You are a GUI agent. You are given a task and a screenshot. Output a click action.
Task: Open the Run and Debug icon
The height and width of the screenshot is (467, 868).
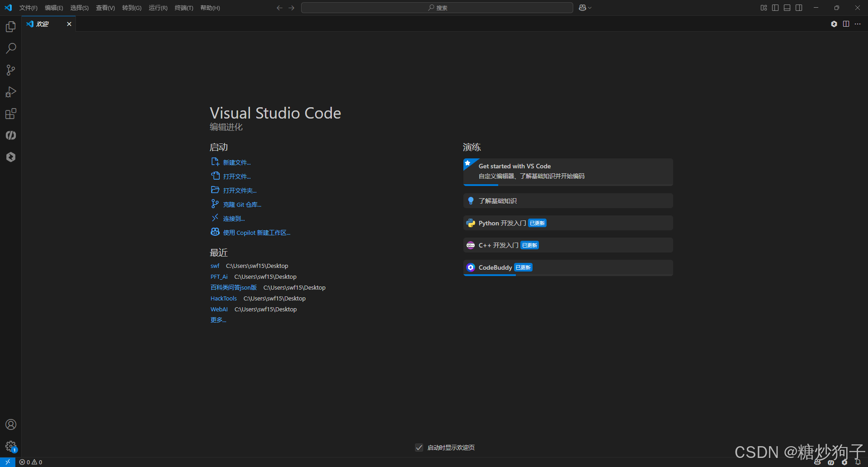pos(10,92)
